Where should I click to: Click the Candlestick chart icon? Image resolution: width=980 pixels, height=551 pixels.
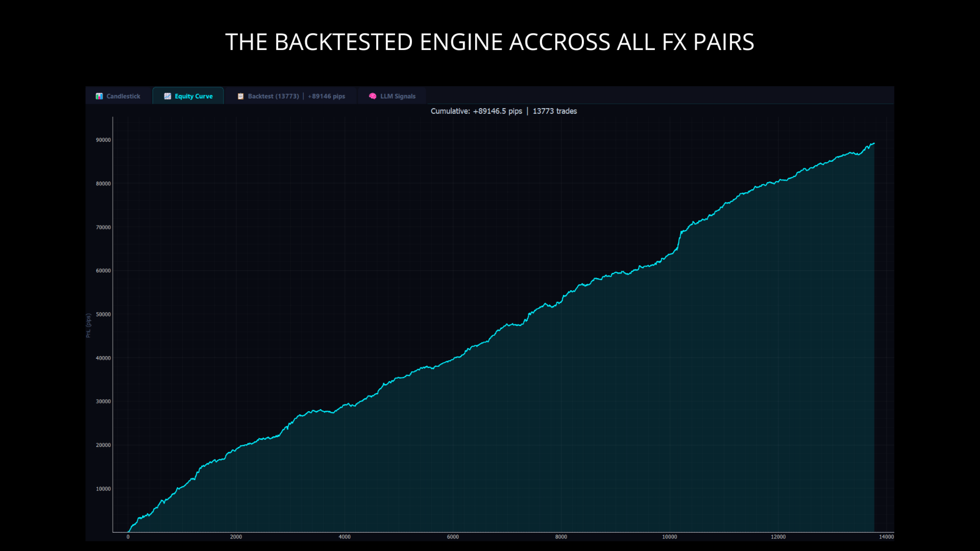tap(99, 96)
